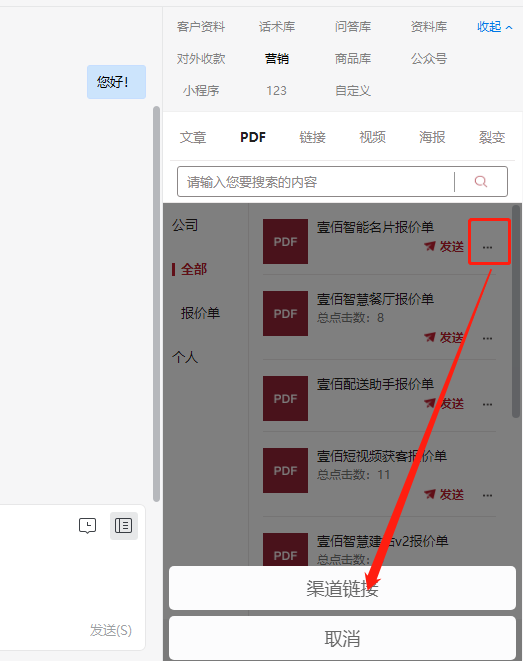Switch to the 海报 tab

pyautogui.click(x=432, y=137)
